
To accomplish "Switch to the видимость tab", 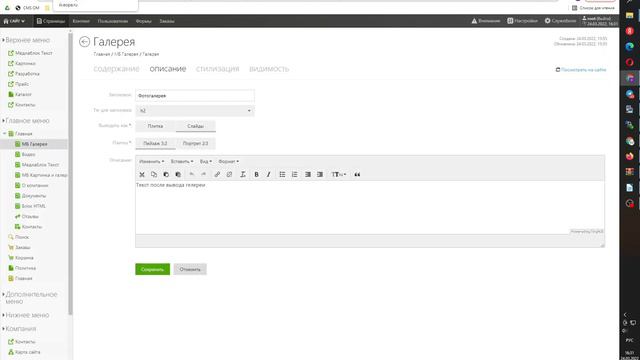I will [269, 69].
